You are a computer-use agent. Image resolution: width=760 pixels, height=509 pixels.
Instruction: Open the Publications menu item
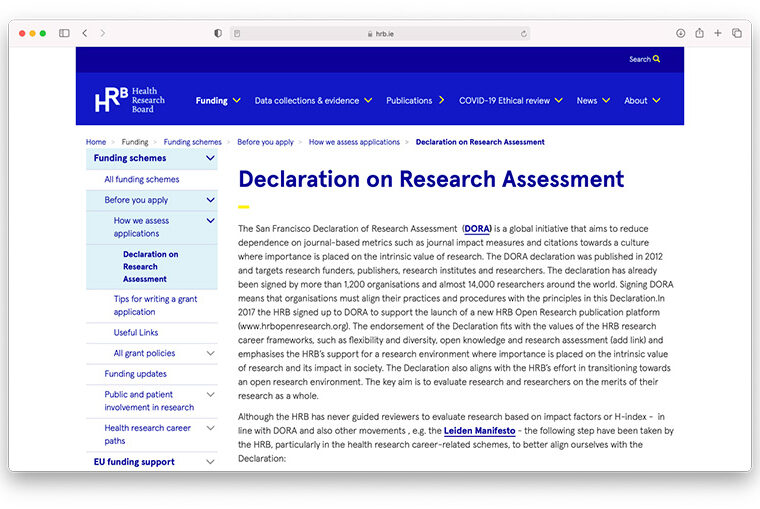point(409,101)
